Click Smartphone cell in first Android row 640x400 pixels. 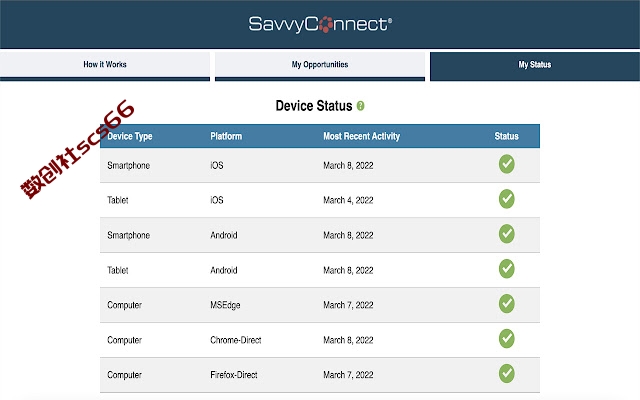coord(129,236)
